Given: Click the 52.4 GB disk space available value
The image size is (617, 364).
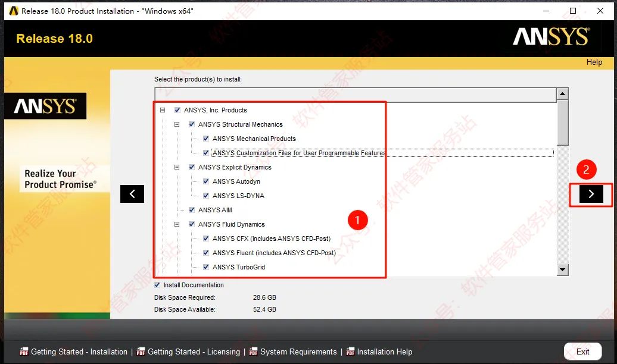Looking at the screenshot, I should pos(264,309).
